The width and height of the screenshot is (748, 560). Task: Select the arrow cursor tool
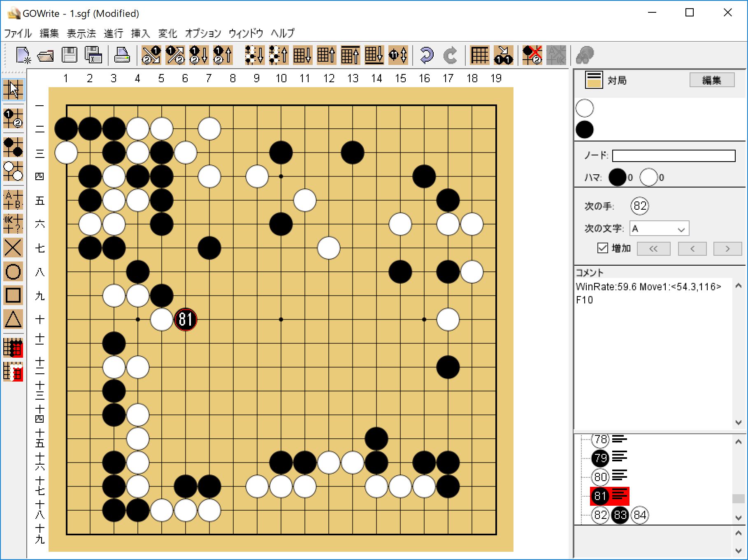pos(13,89)
